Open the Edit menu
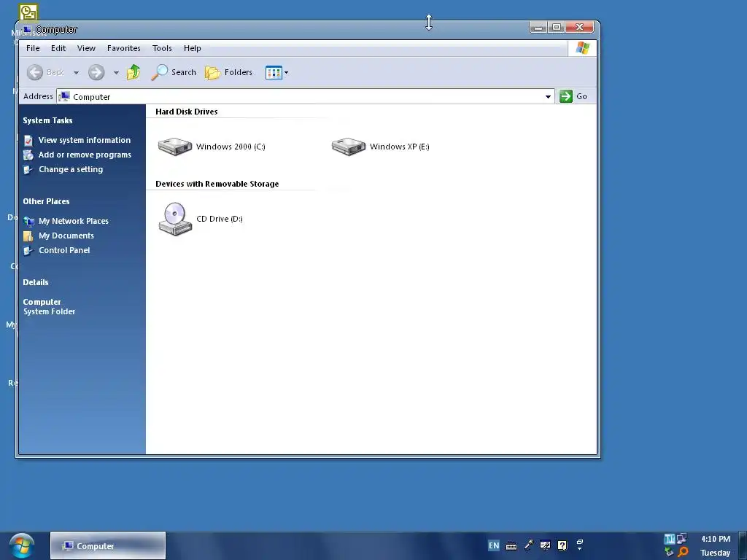 pyautogui.click(x=58, y=48)
